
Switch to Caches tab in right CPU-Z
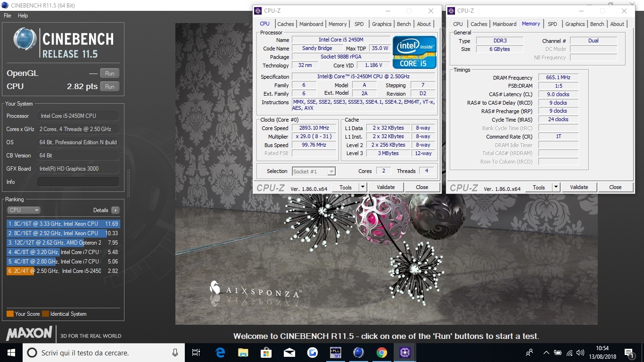(x=479, y=24)
